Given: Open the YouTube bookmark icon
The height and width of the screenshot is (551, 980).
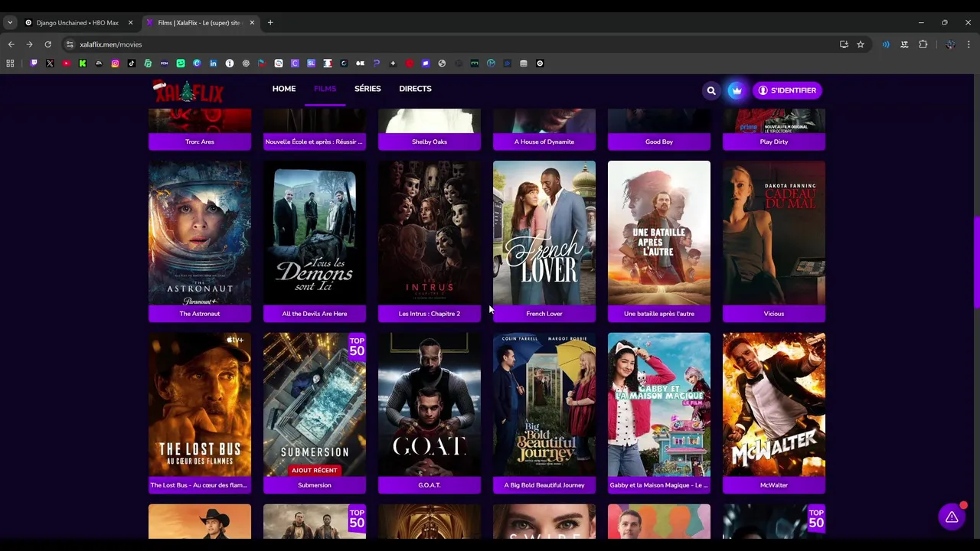Looking at the screenshot, I should pyautogui.click(x=67, y=64).
